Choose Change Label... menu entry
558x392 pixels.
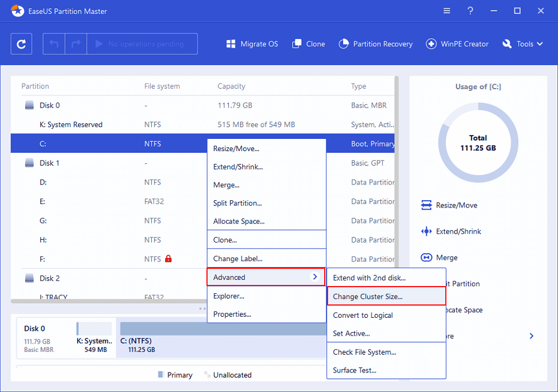point(267,259)
